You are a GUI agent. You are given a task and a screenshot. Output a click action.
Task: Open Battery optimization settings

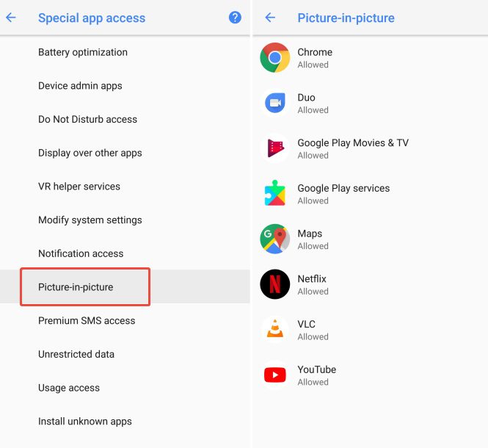[x=125, y=52]
